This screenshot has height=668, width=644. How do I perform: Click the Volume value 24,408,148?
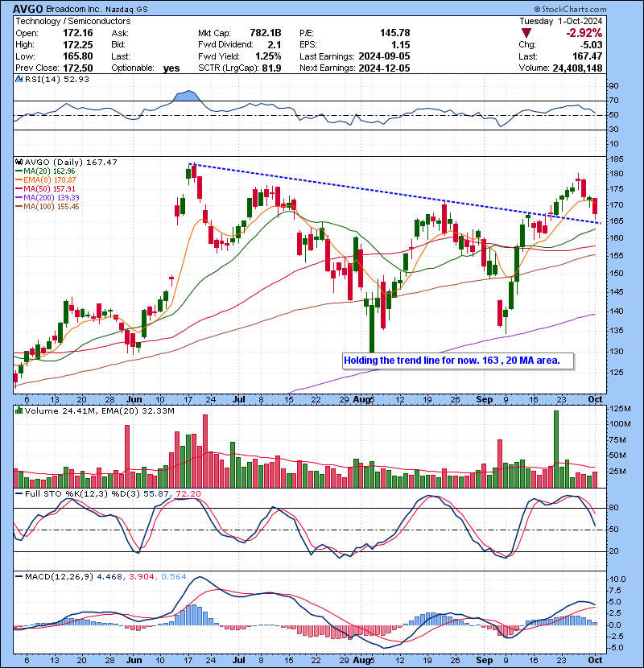(577, 68)
